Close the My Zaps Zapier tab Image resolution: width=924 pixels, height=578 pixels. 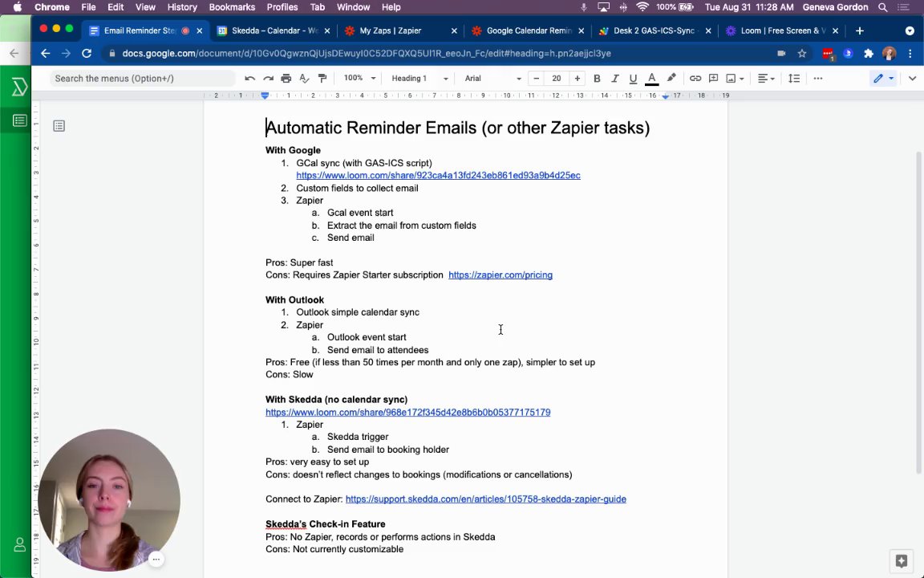pyautogui.click(x=454, y=31)
